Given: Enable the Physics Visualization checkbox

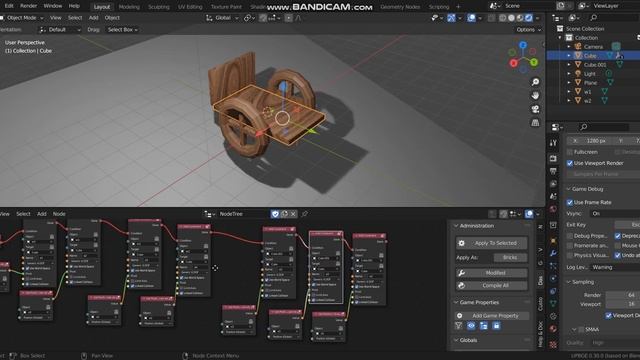Looking at the screenshot, I should click(x=569, y=256).
